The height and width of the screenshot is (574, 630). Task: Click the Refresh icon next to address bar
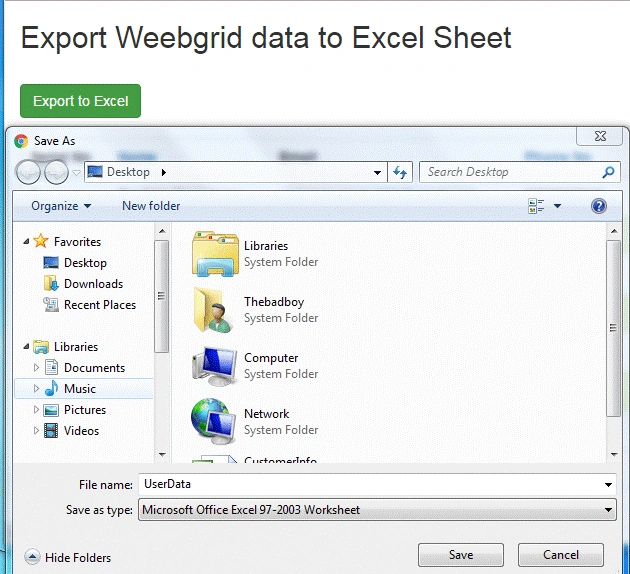(x=400, y=172)
